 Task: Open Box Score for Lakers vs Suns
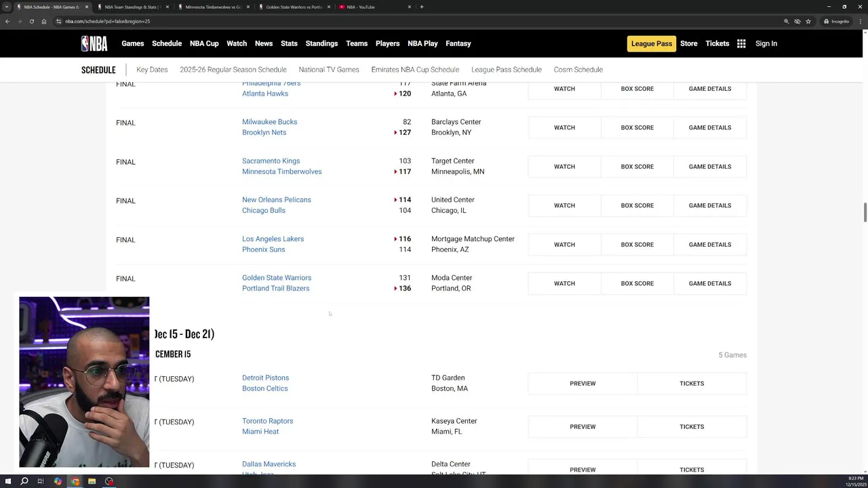coord(637,245)
